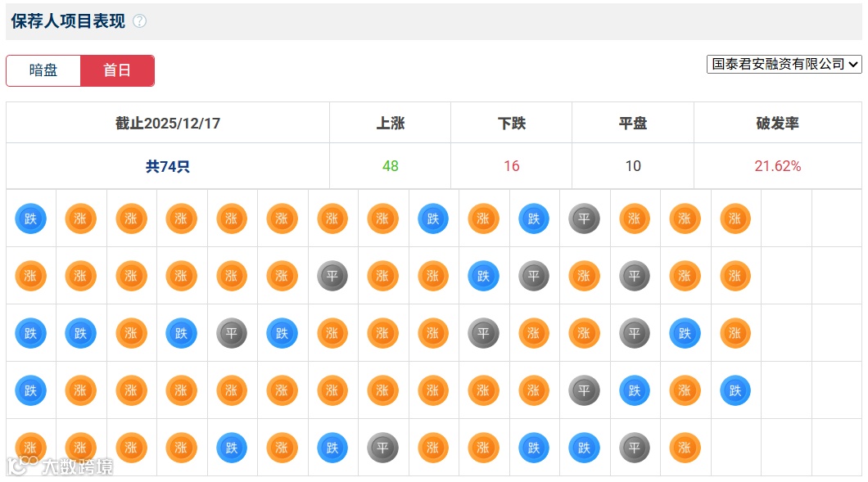
Task: Click the last 涨 icon in the first row
Action: (735, 218)
